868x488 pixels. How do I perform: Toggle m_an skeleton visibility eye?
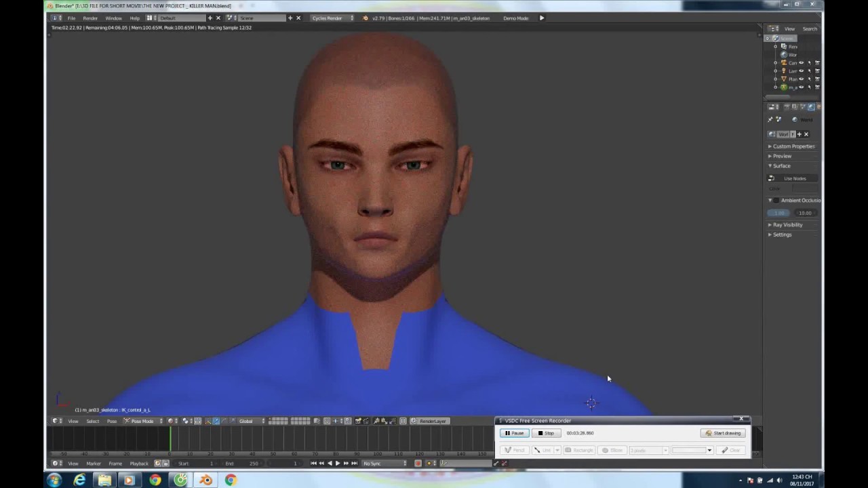[x=801, y=87]
